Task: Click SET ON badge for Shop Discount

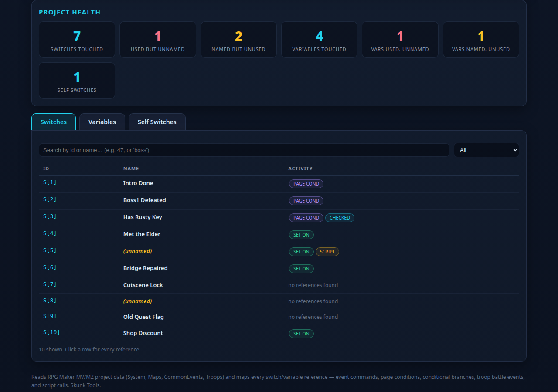Action: pyautogui.click(x=301, y=334)
